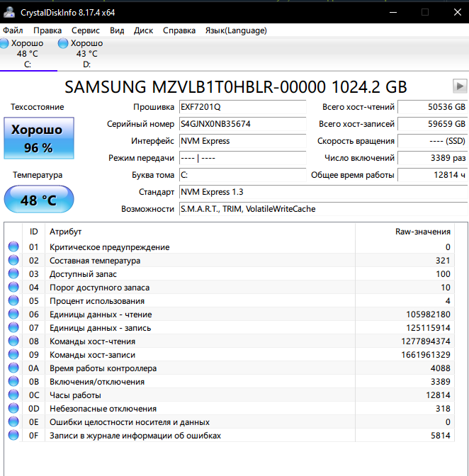Click the Скорость вращения value ---- (SSD)
The width and height of the screenshot is (469, 476).
[433, 141]
